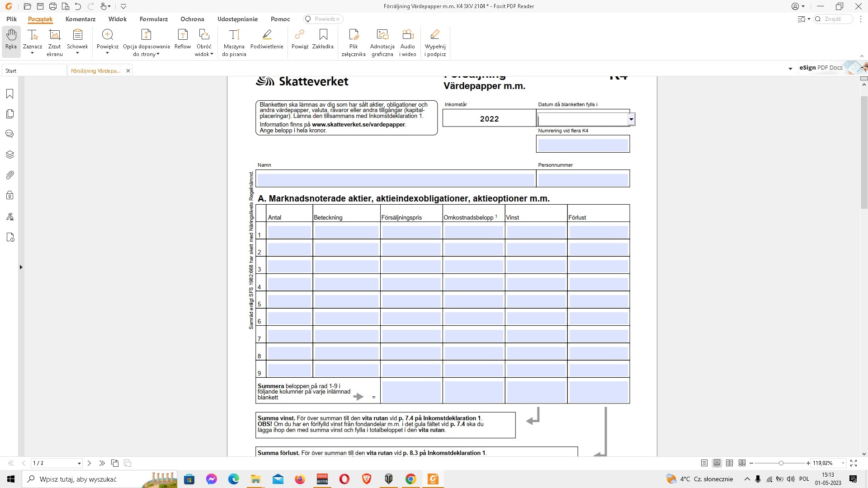Open the date dropdown for Datum field

pos(631,119)
